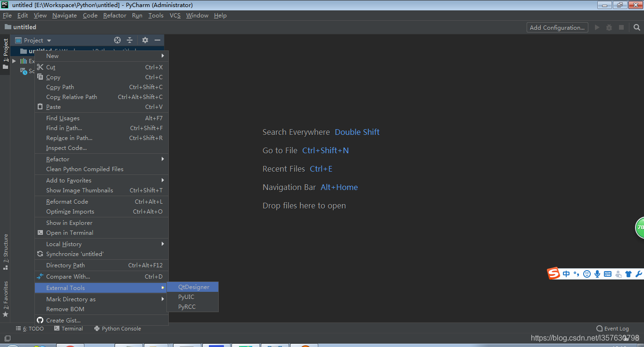Expand the New submenu

(x=101, y=56)
